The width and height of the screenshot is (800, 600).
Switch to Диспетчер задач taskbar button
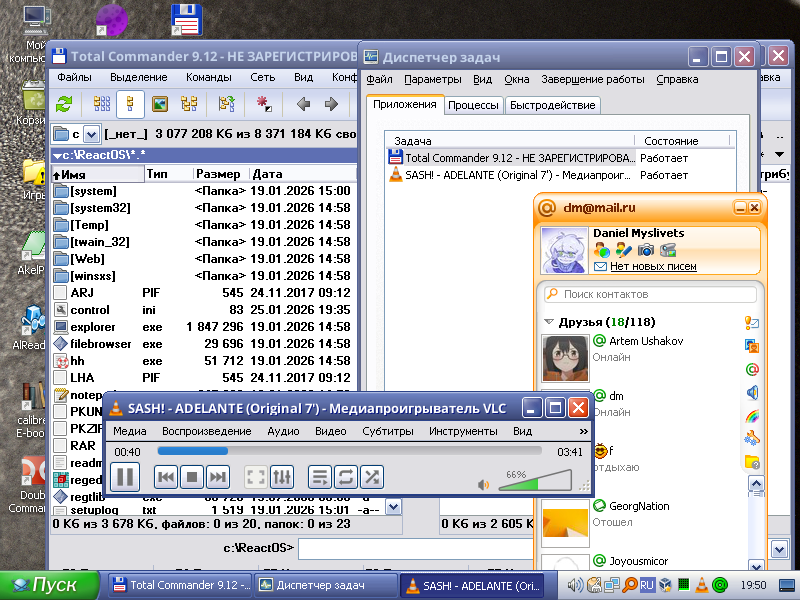(x=326, y=585)
